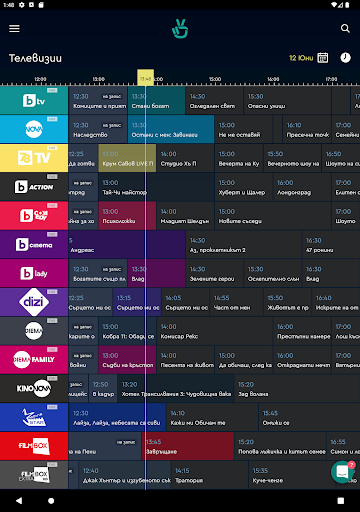The height and width of the screenshot is (512, 360).
Task: Open the 7/8 TV channel tile
Action: [34, 158]
